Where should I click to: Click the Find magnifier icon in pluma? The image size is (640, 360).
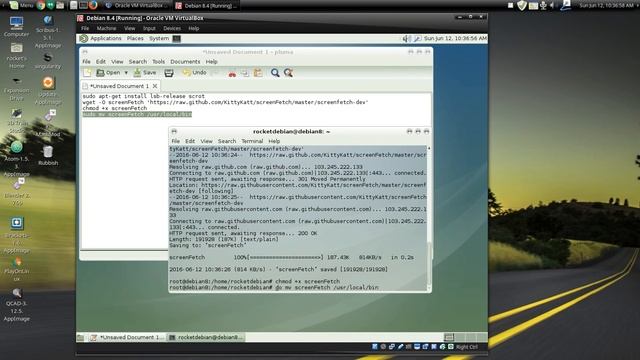(275, 73)
